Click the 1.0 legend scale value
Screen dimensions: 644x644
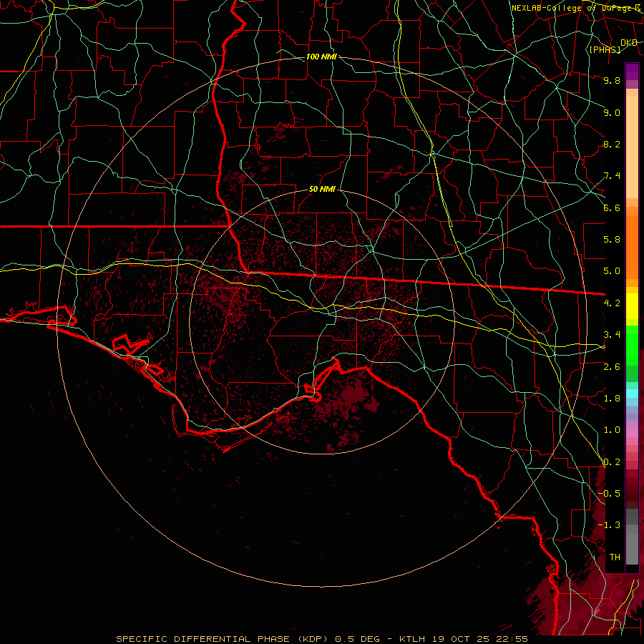coord(612,430)
